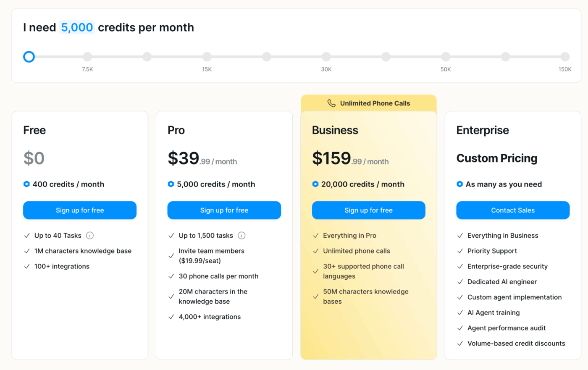Click the checkmark beside "100+ integrations"
Image resolution: width=588 pixels, height=370 pixels.
click(x=26, y=266)
